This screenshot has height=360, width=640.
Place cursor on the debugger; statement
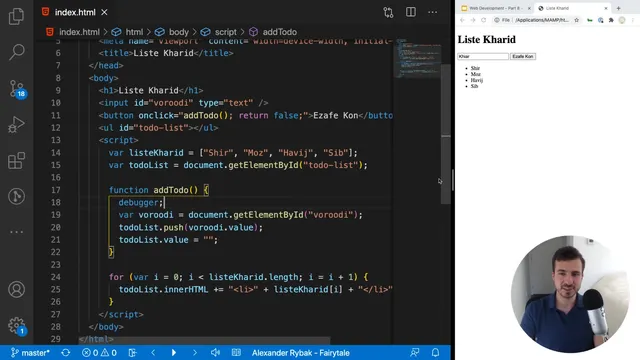(x=141, y=202)
